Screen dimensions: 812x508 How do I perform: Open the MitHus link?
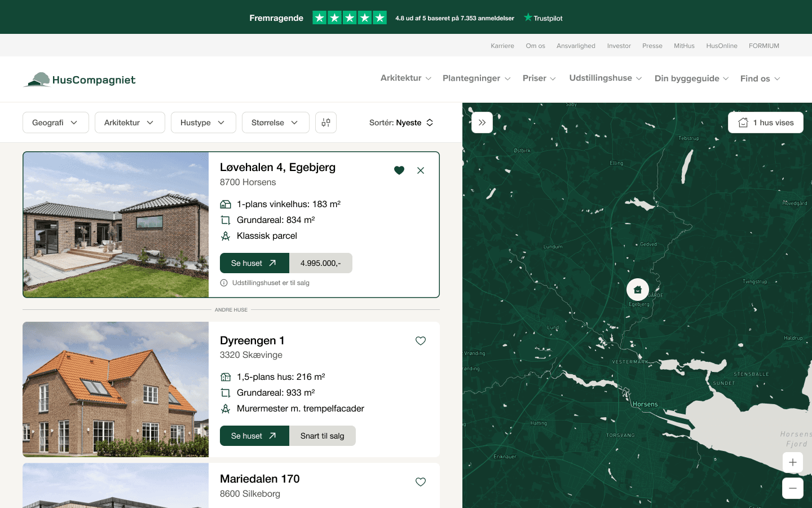[x=684, y=46]
